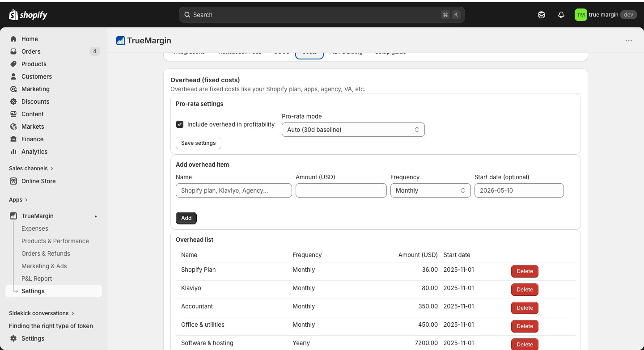Open Marketing & Ads page

click(x=44, y=266)
